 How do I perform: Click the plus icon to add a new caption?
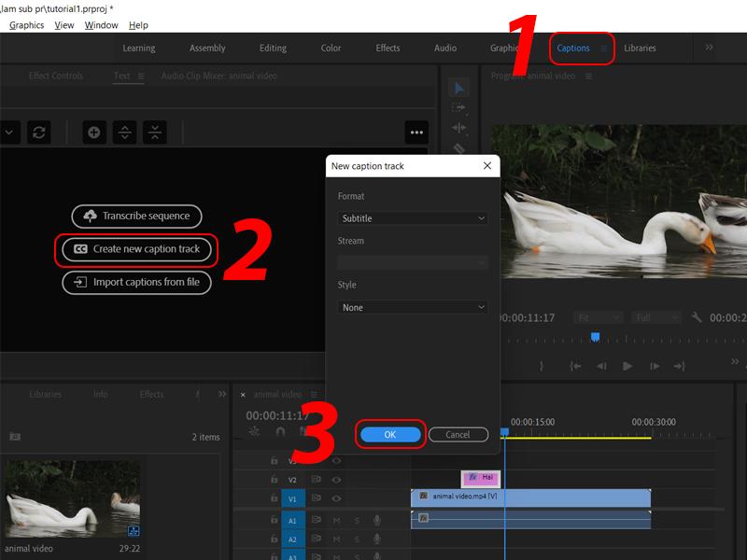93,132
